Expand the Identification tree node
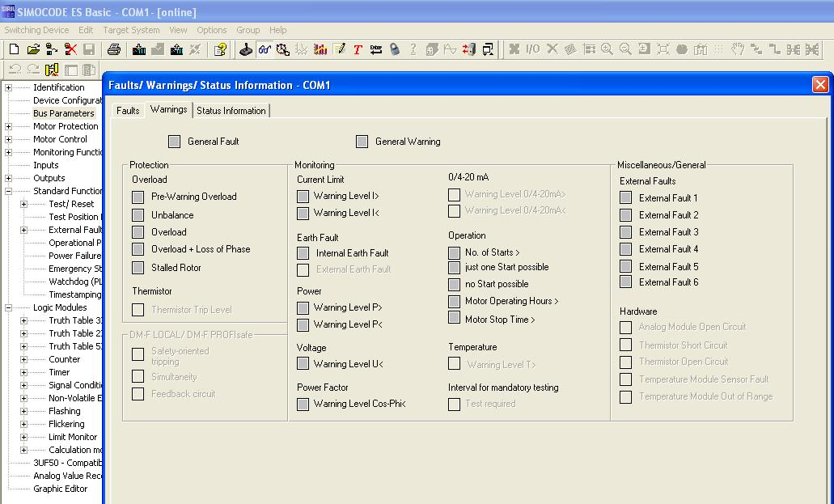Image resolution: width=834 pixels, height=504 pixels. [9, 88]
